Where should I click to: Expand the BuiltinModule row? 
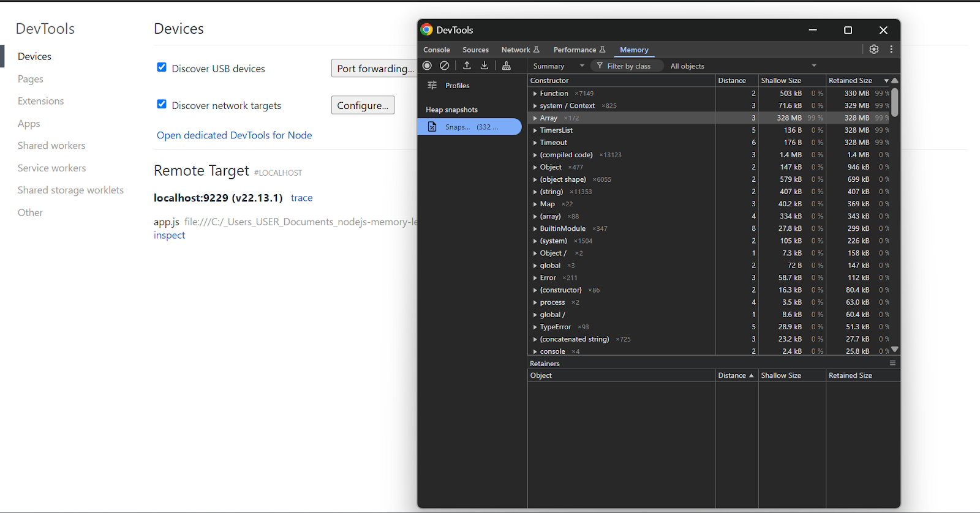(x=535, y=229)
